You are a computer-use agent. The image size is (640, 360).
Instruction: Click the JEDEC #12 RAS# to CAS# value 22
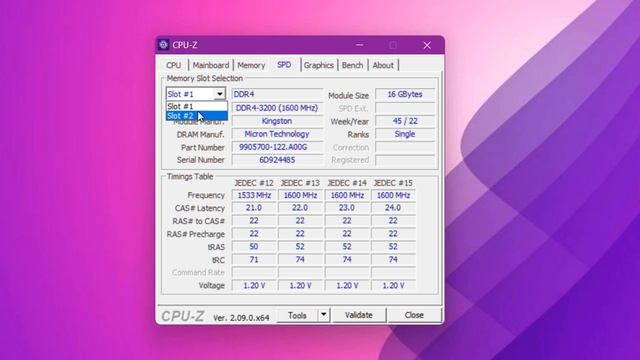pyautogui.click(x=254, y=221)
